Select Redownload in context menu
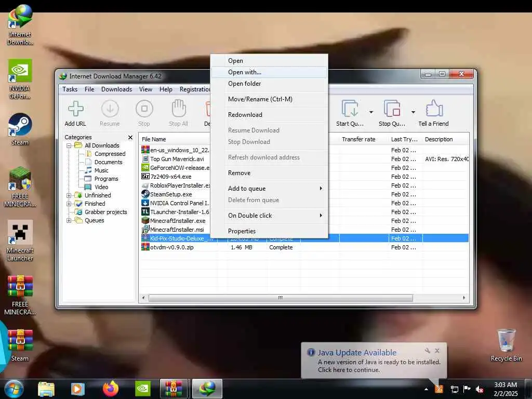This screenshot has height=399, width=532. [x=270, y=115]
